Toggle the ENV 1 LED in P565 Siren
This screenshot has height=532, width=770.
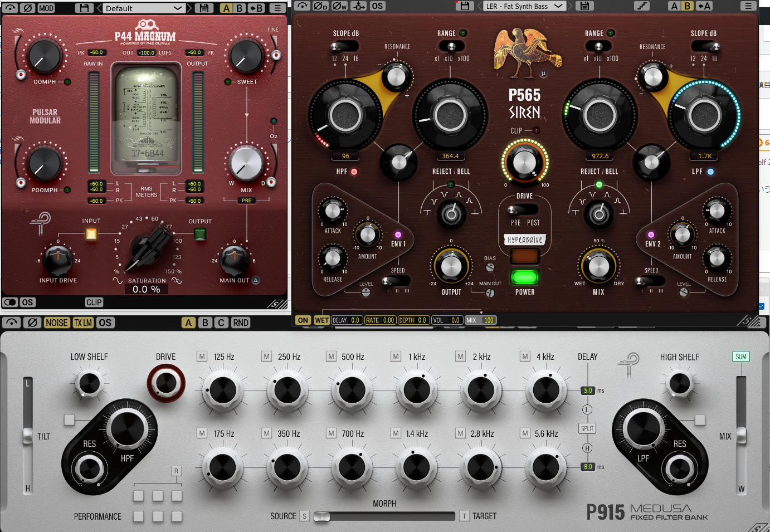pyautogui.click(x=398, y=235)
